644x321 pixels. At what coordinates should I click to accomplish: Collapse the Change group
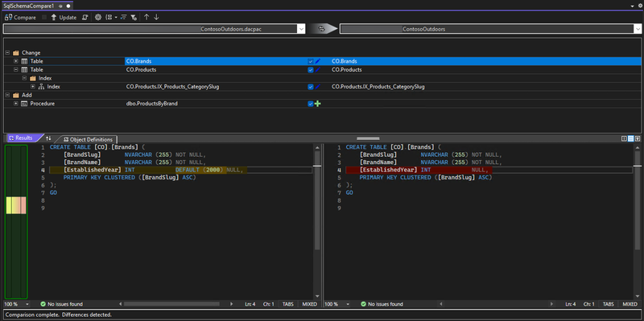(x=8, y=53)
